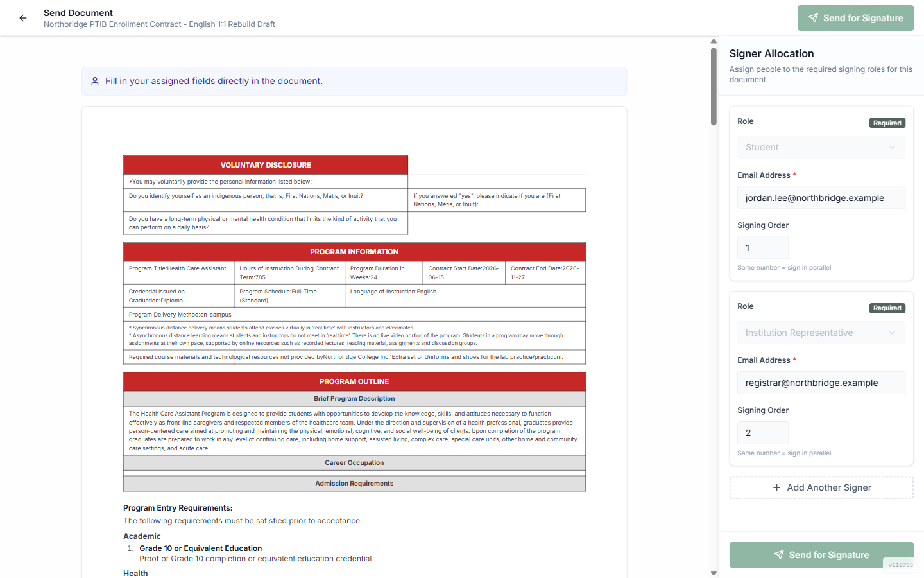The height and width of the screenshot is (578, 924).
Task: Click the Admission Requirements subheader
Action: [x=354, y=484]
